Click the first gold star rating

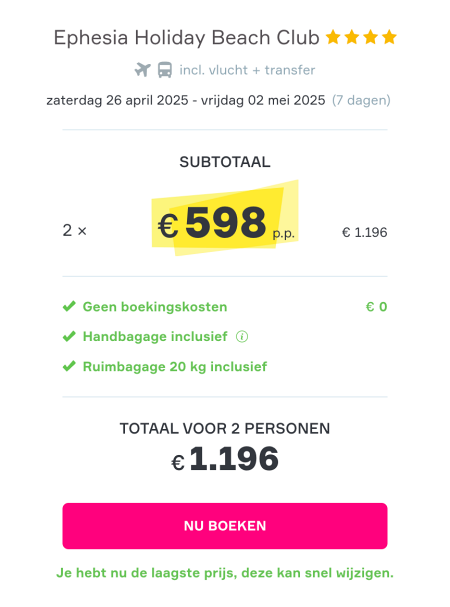click(333, 38)
